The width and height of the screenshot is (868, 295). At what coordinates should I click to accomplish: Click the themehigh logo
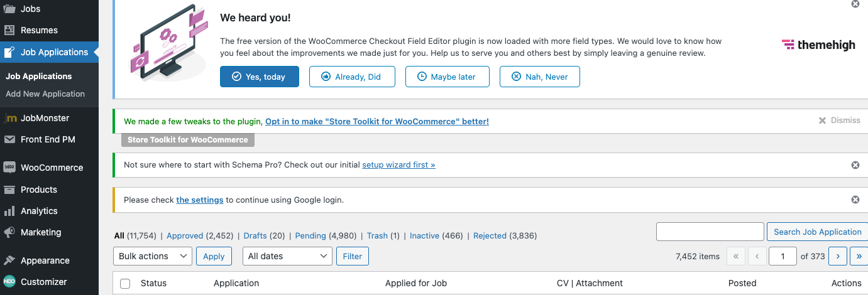coord(818,45)
